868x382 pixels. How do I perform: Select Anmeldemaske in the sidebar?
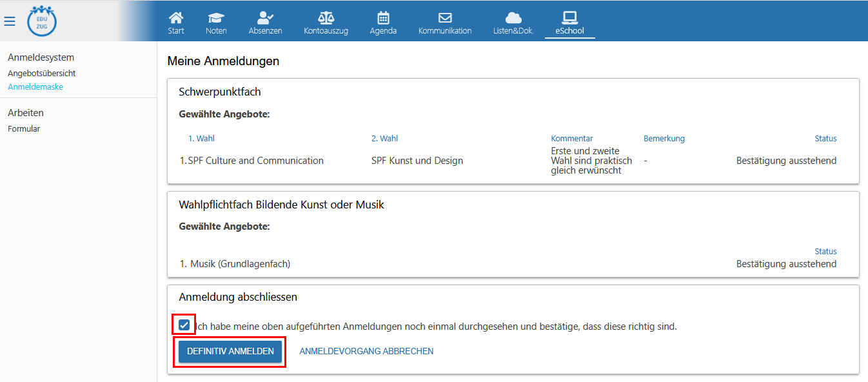pos(35,87)
